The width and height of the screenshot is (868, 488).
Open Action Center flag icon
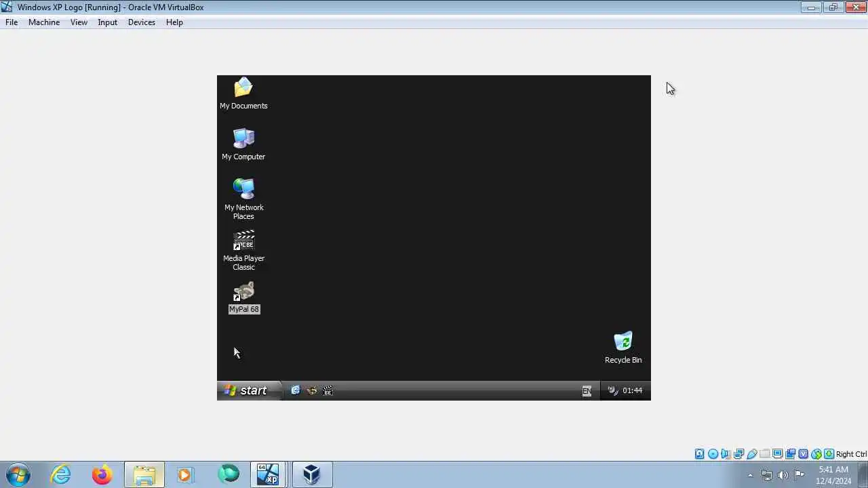(x=800, y=475)
